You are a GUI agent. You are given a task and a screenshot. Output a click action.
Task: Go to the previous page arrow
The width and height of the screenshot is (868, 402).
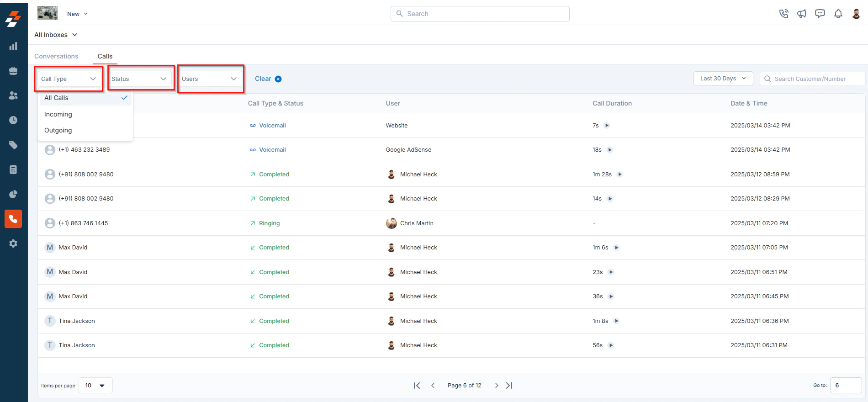433,386
